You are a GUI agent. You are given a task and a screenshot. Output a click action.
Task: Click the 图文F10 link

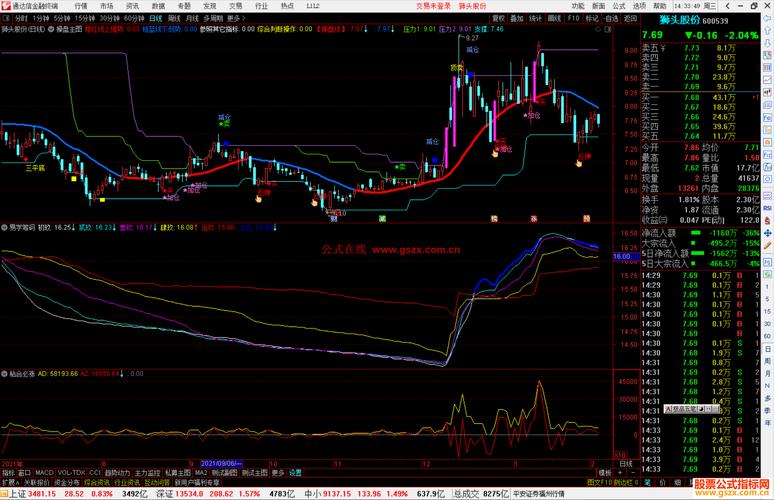point(599,482)
